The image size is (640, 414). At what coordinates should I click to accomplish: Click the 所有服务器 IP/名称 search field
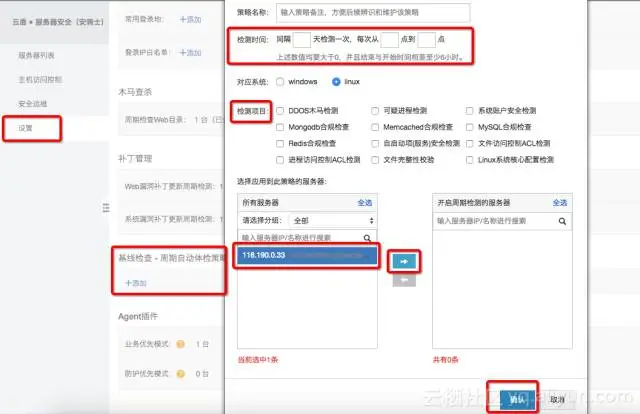[307, 238]
